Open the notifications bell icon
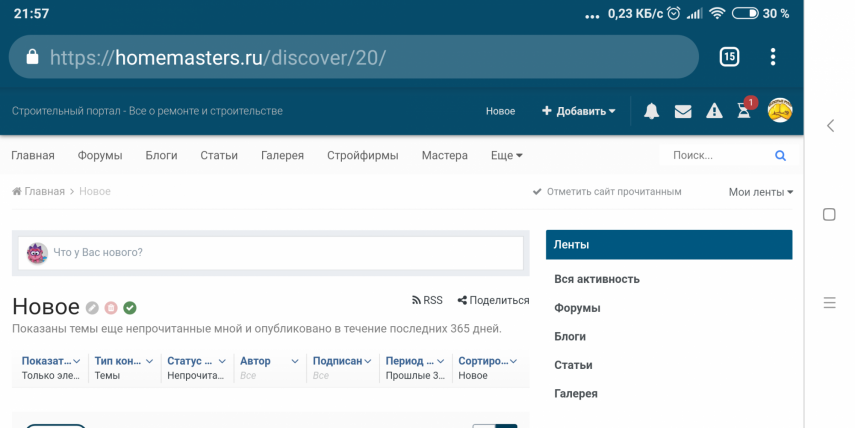 651,111
